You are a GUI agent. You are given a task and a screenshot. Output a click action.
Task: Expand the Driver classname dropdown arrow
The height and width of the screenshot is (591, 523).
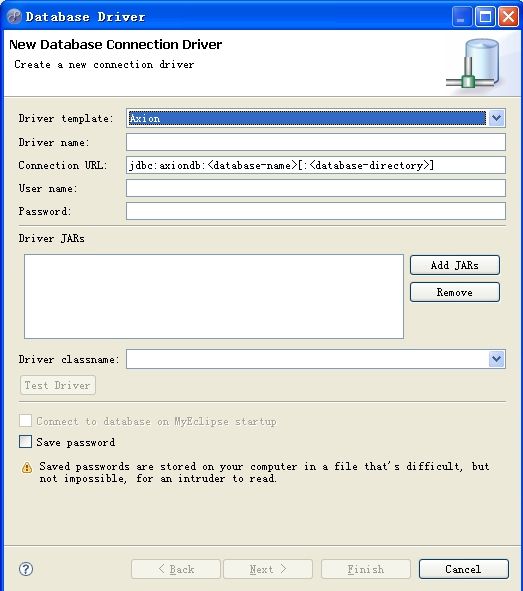pos(496,359)
